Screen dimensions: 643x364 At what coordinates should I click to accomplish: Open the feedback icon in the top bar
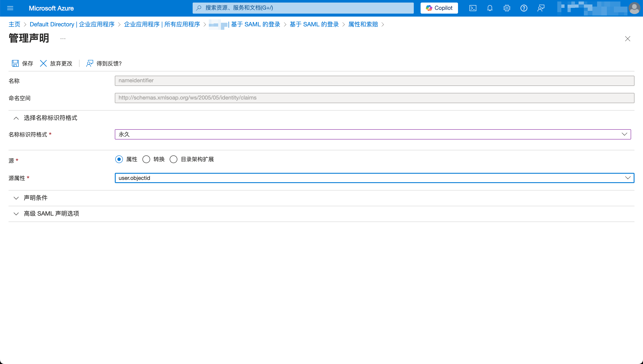click(x=541, y=8)
